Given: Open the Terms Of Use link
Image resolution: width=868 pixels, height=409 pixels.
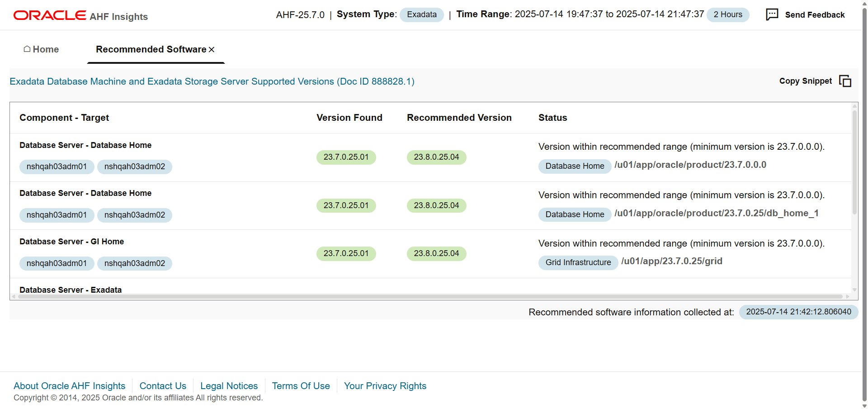Looking at the screenshot, I should tap(301, 386).
